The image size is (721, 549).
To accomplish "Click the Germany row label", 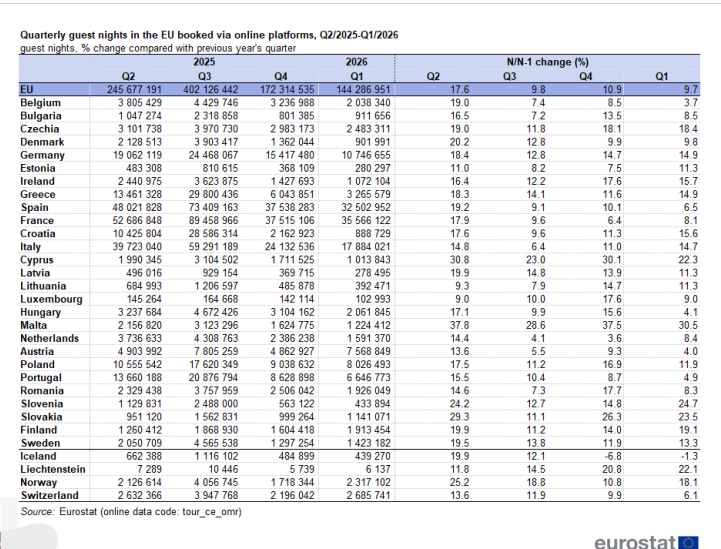I will pos(42,155).
